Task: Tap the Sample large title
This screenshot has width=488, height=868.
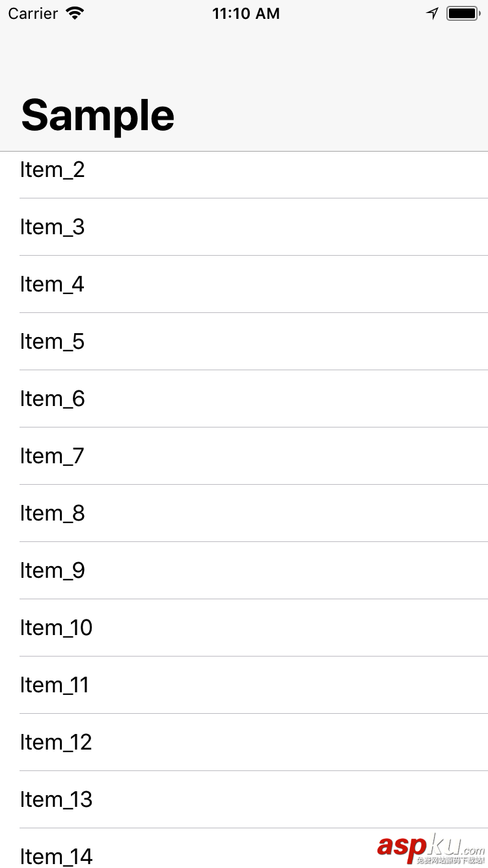Action: pyautogui.click(x=98, y=115)
